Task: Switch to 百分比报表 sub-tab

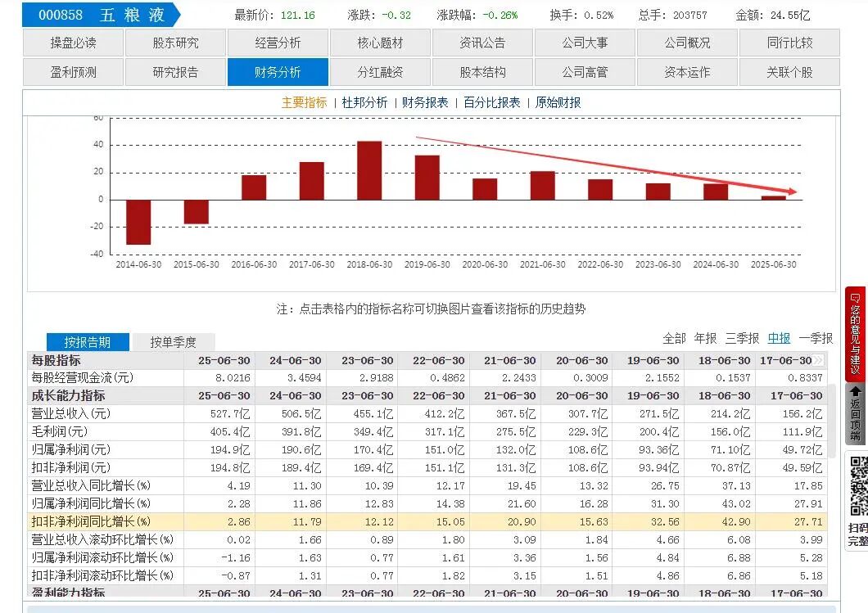Action: pyautogui.click(x=492, y=102)
